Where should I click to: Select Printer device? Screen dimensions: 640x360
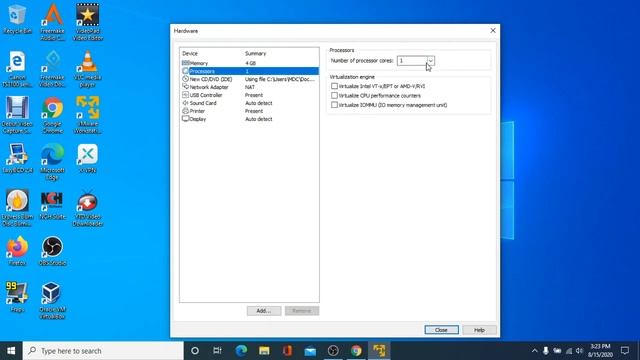(x=249, y=111)
